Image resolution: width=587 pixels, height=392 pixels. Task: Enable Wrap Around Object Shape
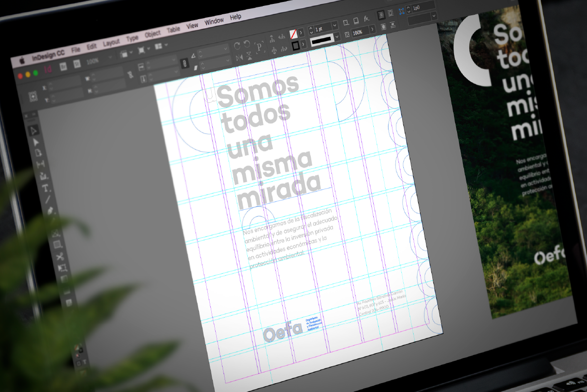tap(383, 27)
